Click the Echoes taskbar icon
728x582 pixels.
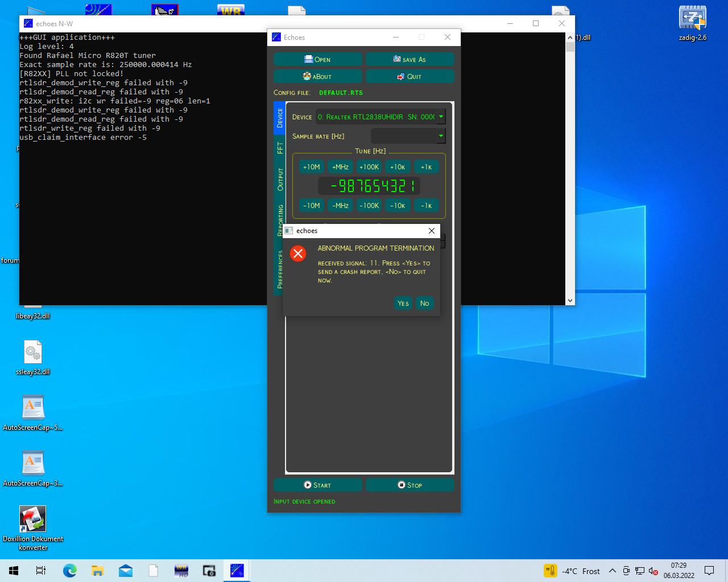coord(237,571)
